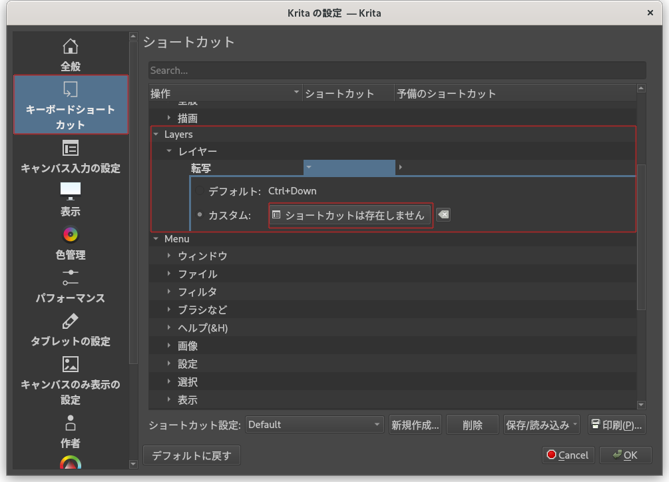Confirm with the OK button

(625, 455)
